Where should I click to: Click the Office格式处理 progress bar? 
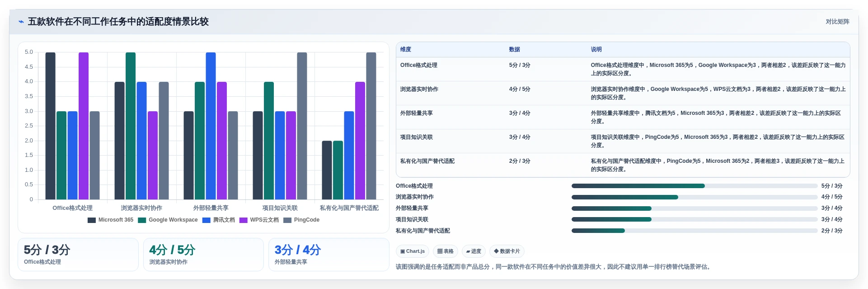click(694, 186)
